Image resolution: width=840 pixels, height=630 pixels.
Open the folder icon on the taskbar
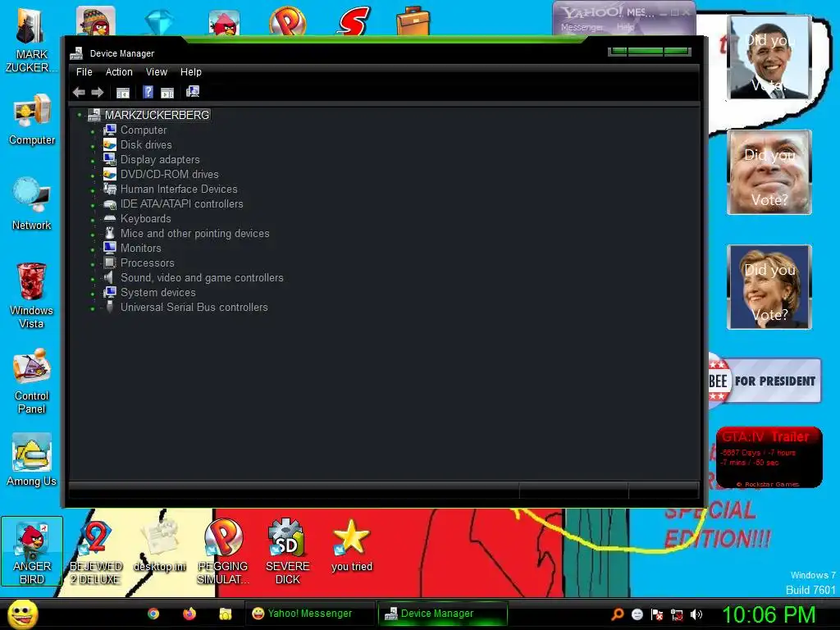(225, 614)
